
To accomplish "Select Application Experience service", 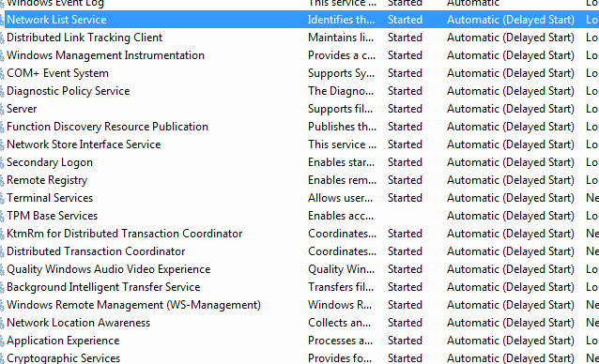I will (x=63, y=341).
